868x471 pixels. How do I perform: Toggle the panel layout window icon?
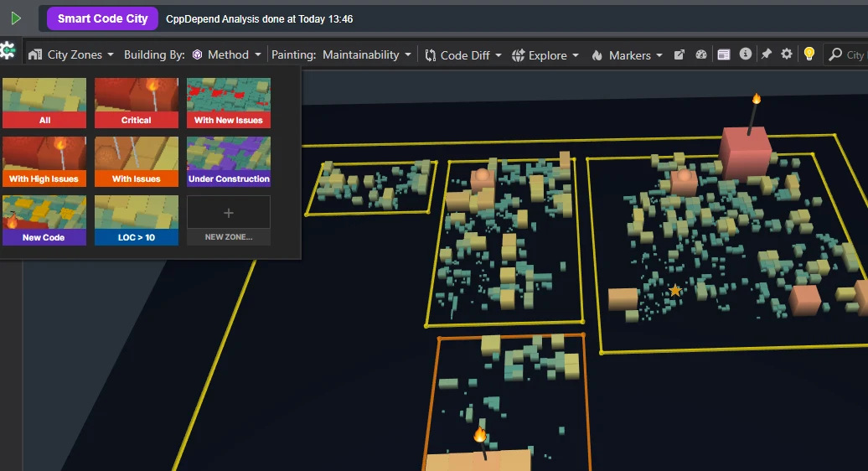coord(724,54)
